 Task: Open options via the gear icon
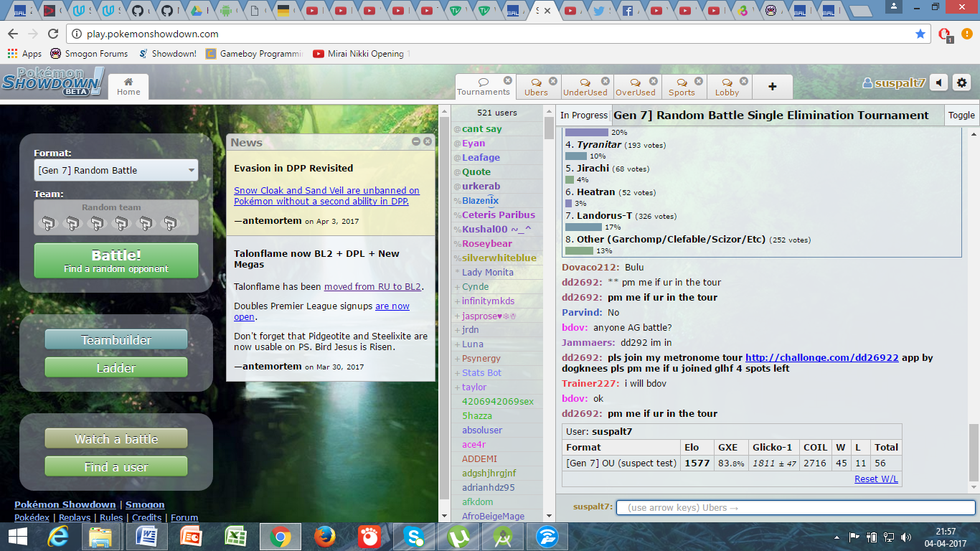(x=962, y=83)
